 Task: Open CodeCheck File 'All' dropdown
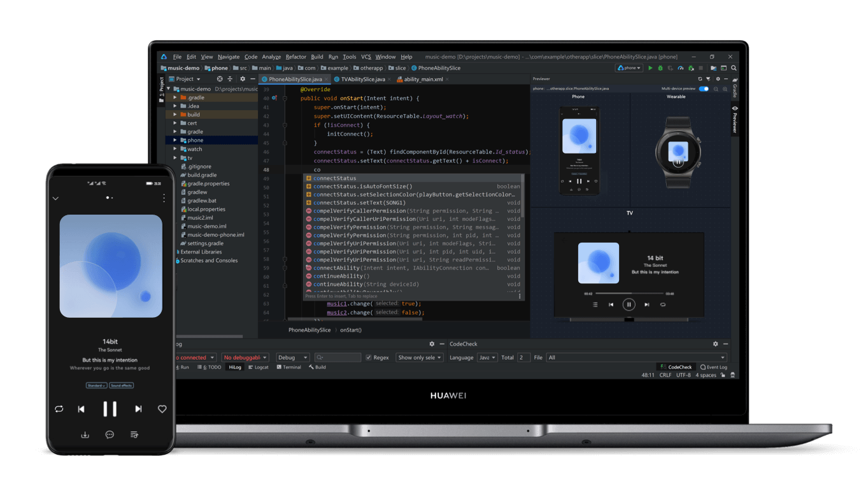pos(636,358)
